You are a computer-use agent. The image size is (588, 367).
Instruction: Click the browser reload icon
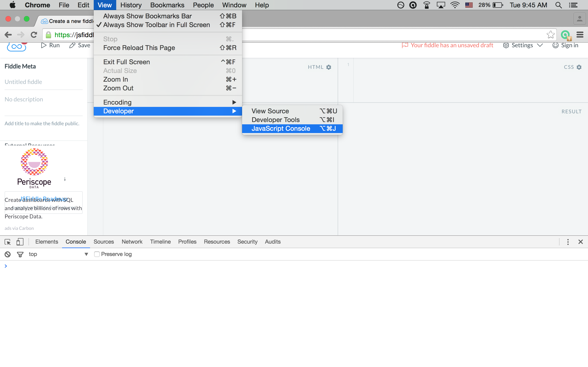click(x=34, y=35)
